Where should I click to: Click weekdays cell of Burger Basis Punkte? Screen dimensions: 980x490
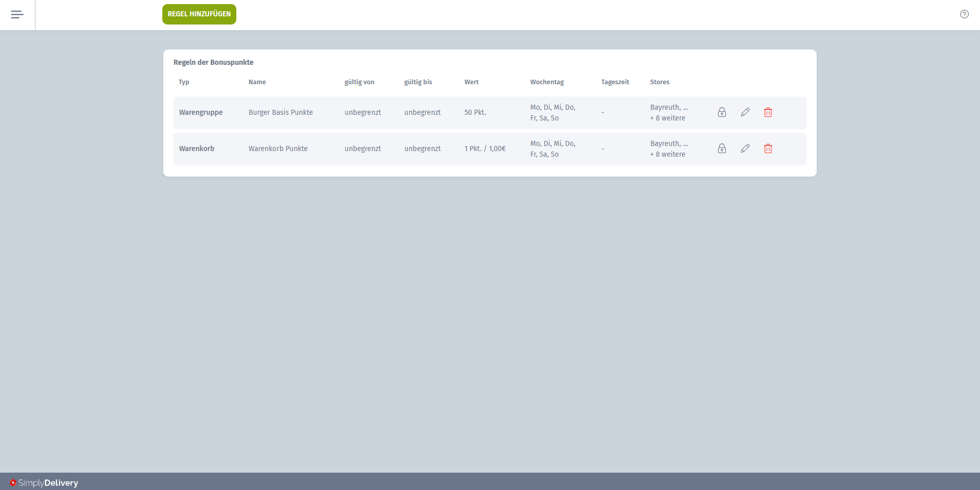(x=553, y=112)
